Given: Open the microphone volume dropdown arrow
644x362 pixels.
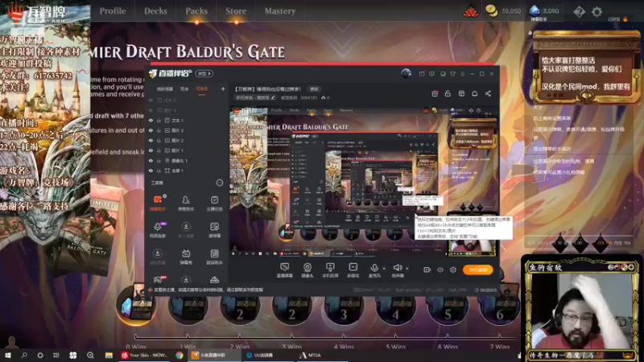Looking at the screenshot, I should coord(384,269).
